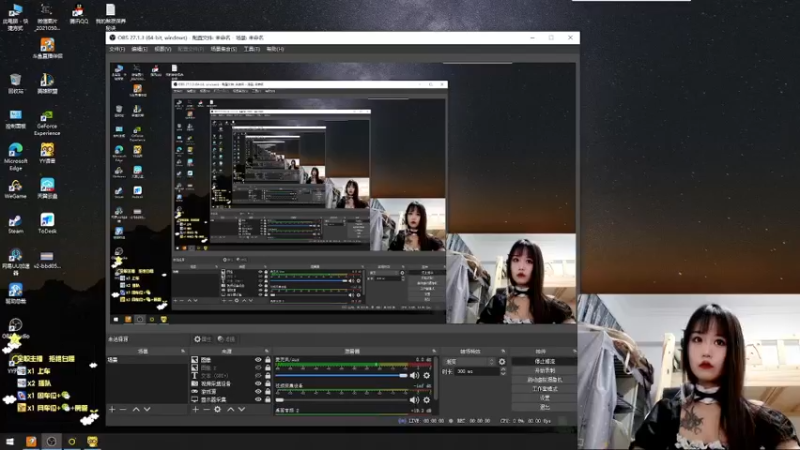This screenshot has height=450, width=800.
Task: Open ToDesk desktop shortcut
Action: point(47,223)
